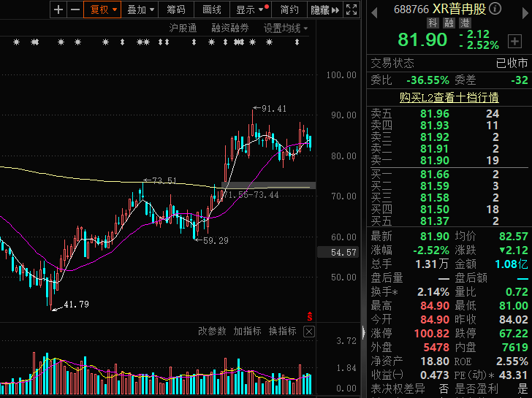Toggle fullscreen chart view icon
This screenshot has width=532, height=398.
[x=351, y=9]
